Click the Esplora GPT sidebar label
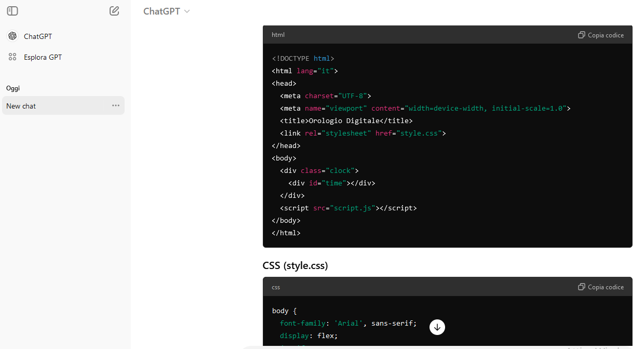 43,57
